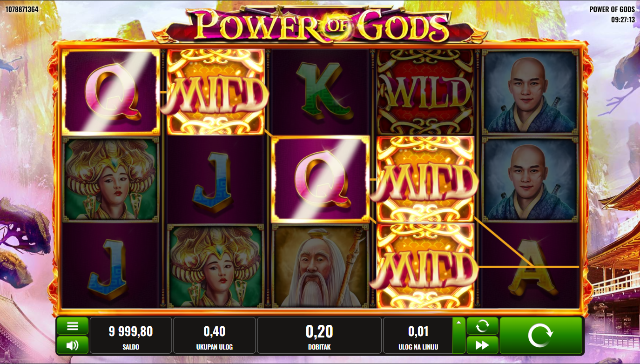Viewport: 640px width, 364px height.
Task: Select the green K symbol on the reels
Action: click(x=319, y=92)
